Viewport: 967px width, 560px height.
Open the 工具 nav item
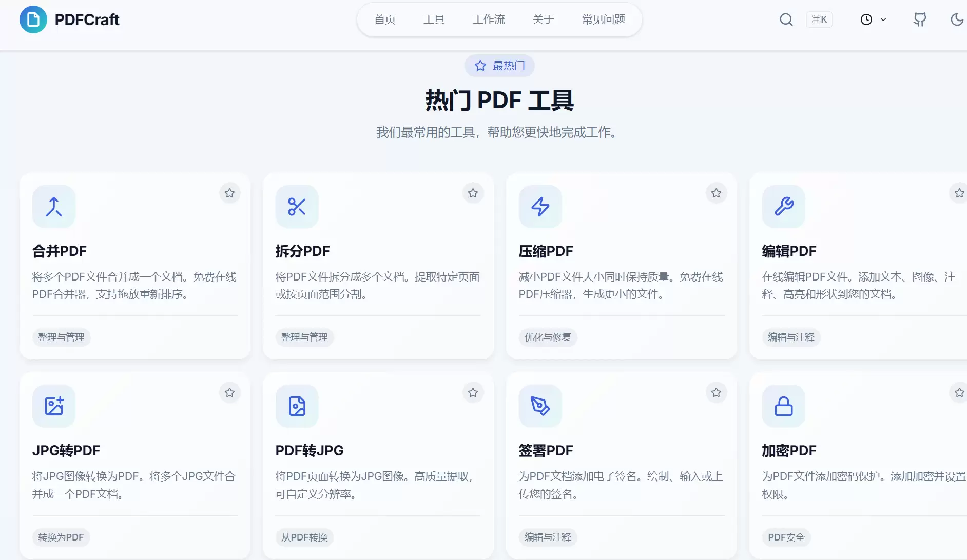(x=434, y=19)
